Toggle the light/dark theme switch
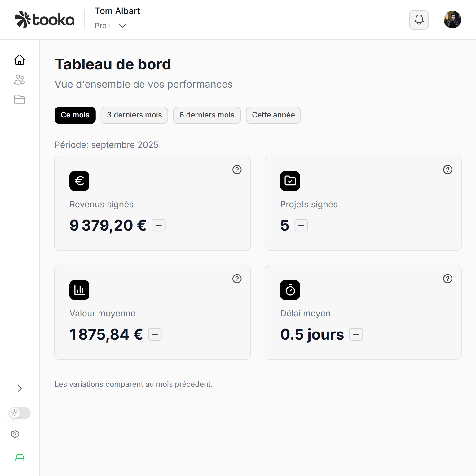Viewport: 476px width, 476px height. point(19,413)
